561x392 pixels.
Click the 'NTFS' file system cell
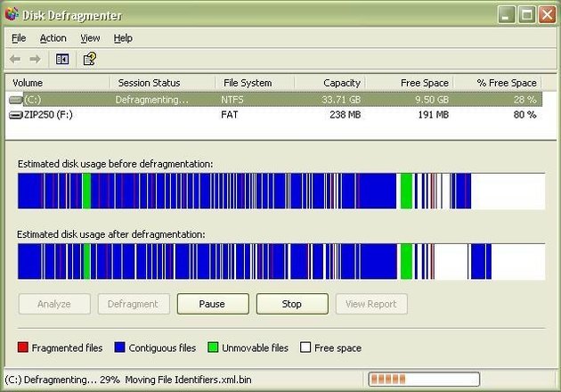point(232,100)
